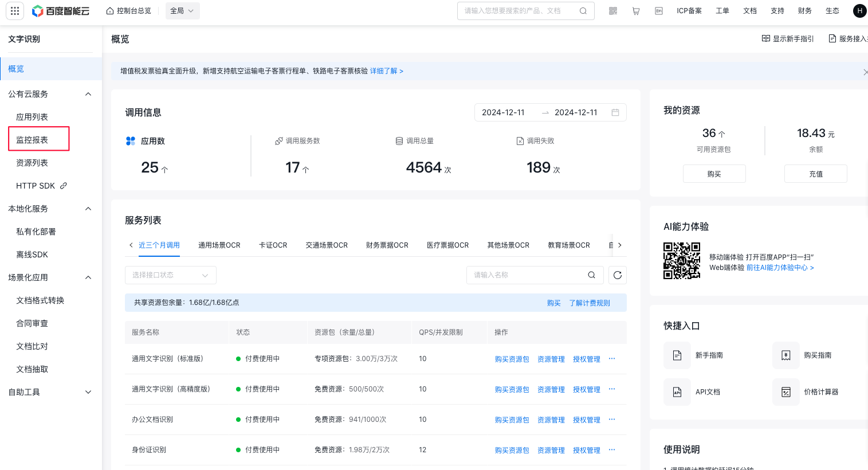The image size is (868, 470).
Task: Click 授权管理 for 通用文字识别（标准版）
Action: coord(587,359)
